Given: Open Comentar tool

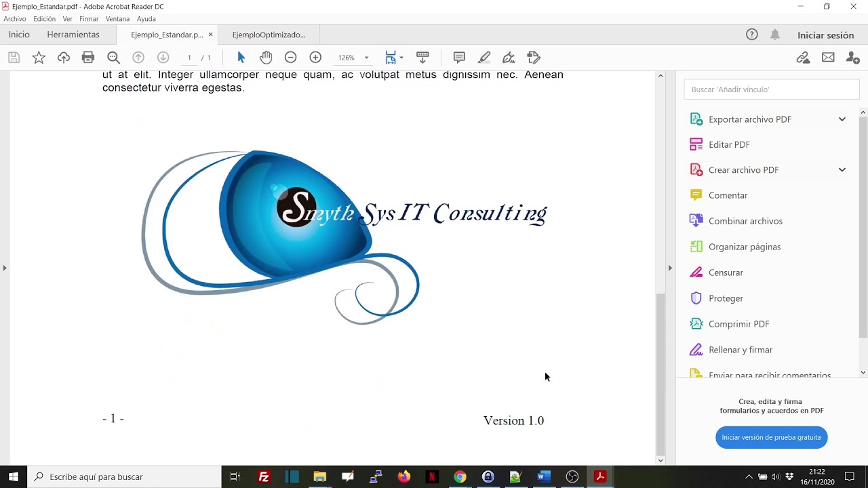Looking at the screenshot, I should pos(728,195).
